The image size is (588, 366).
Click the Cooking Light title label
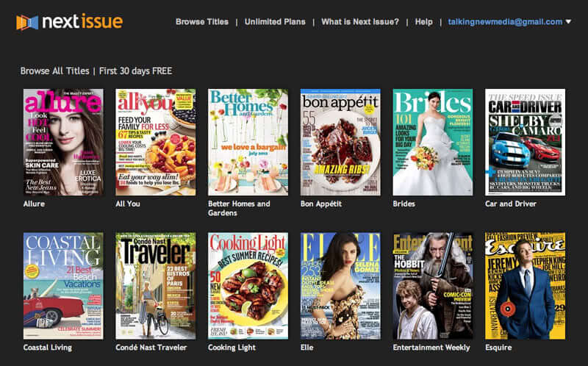coord(232,348)
